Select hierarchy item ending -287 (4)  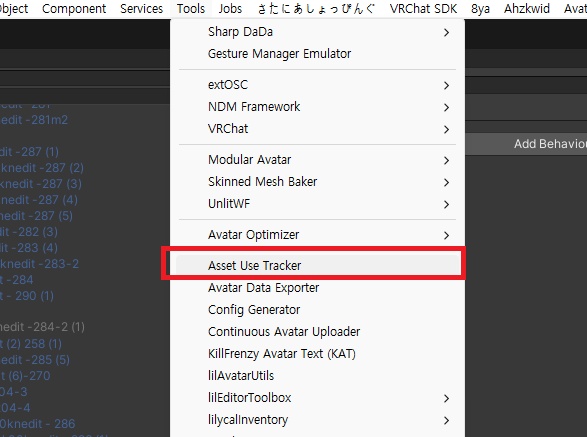click(x=39, y=200)
